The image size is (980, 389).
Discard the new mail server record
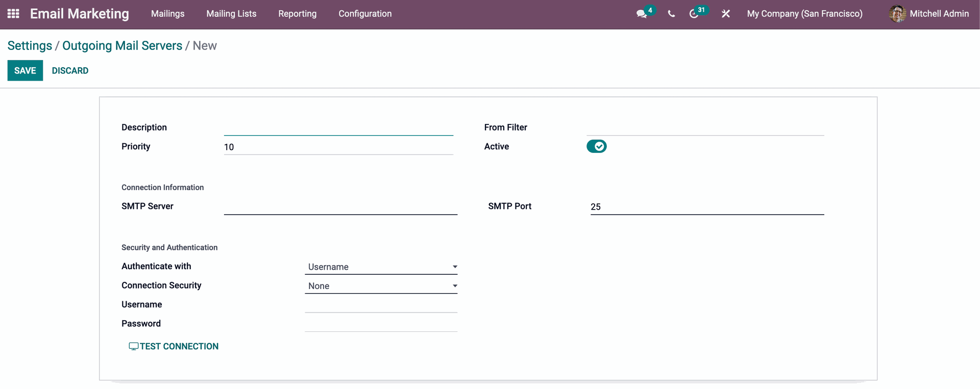click(70, 70)
